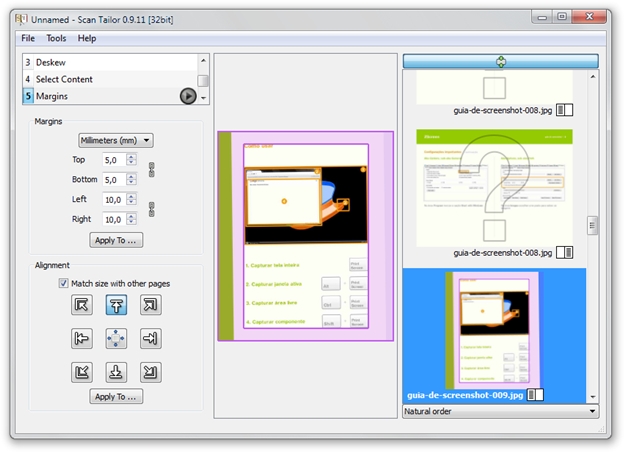
Task: Click the thumbnail list scroll-down arrow
Action: coord(593,397)
